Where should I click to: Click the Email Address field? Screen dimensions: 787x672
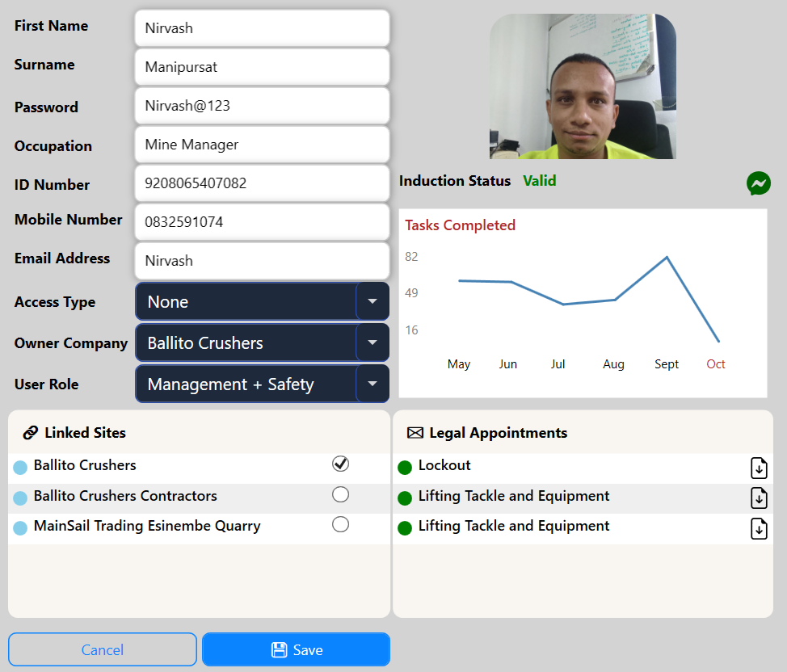(262, 261)
